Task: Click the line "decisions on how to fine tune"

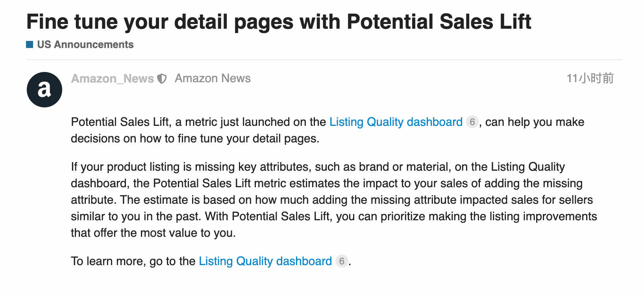Action: pyautogui.click(x=195, y=138)
